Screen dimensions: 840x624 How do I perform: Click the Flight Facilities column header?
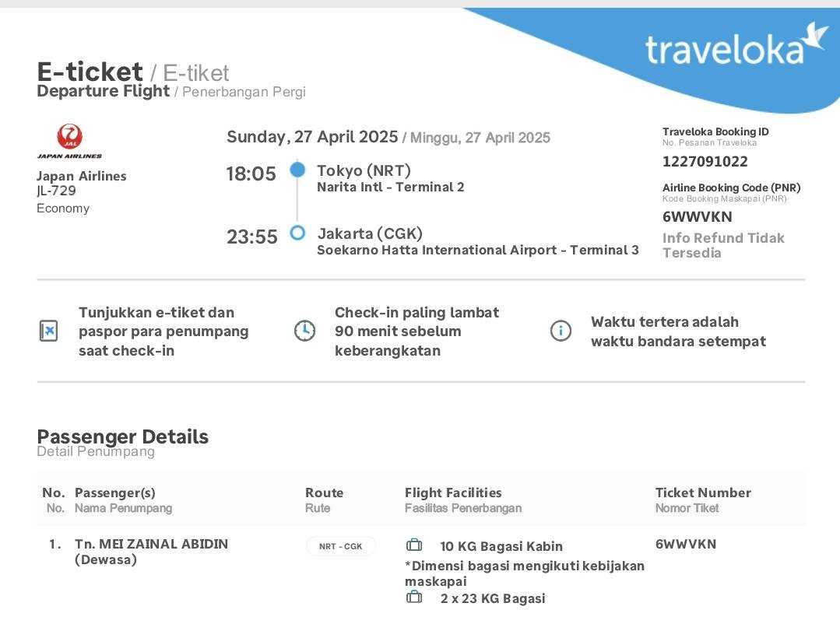click(x=453, y=493)
